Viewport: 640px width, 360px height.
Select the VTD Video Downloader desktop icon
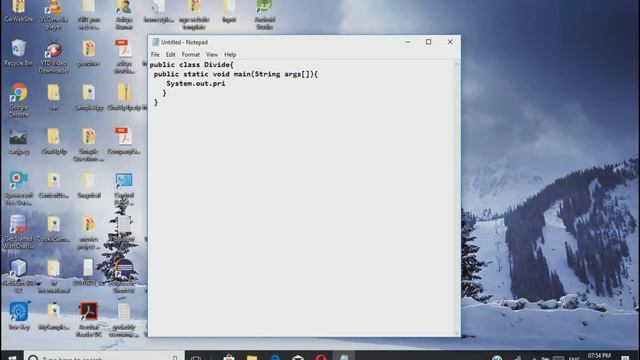click(x=54, y=57)
